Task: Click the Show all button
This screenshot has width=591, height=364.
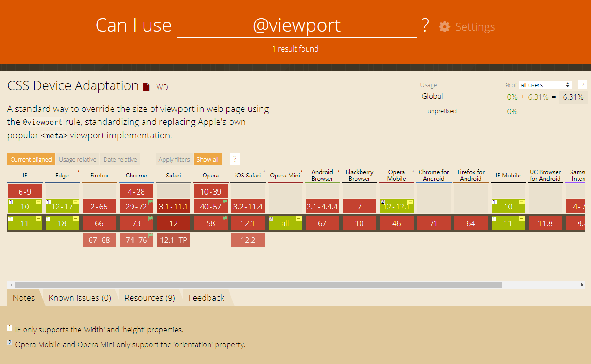Action: (208, 159)
